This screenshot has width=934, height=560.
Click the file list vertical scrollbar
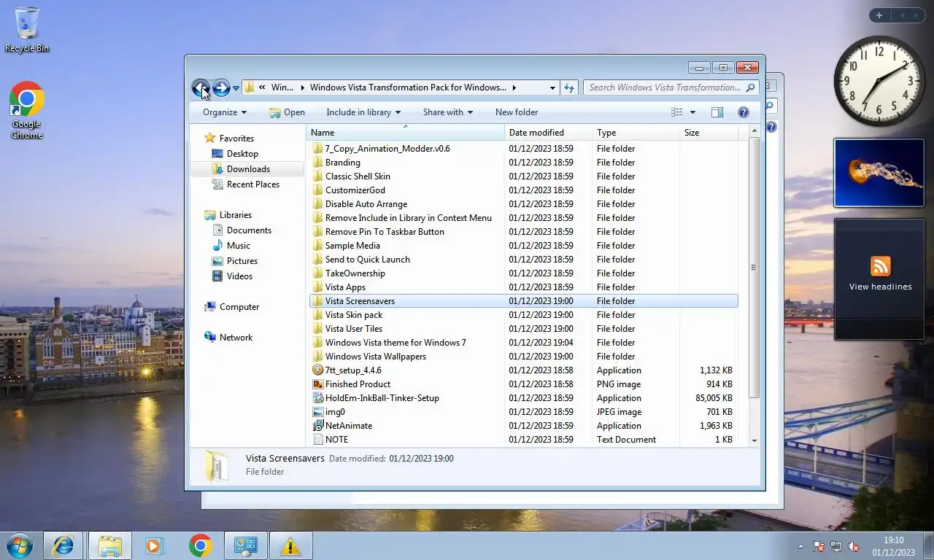click(754, 268)
